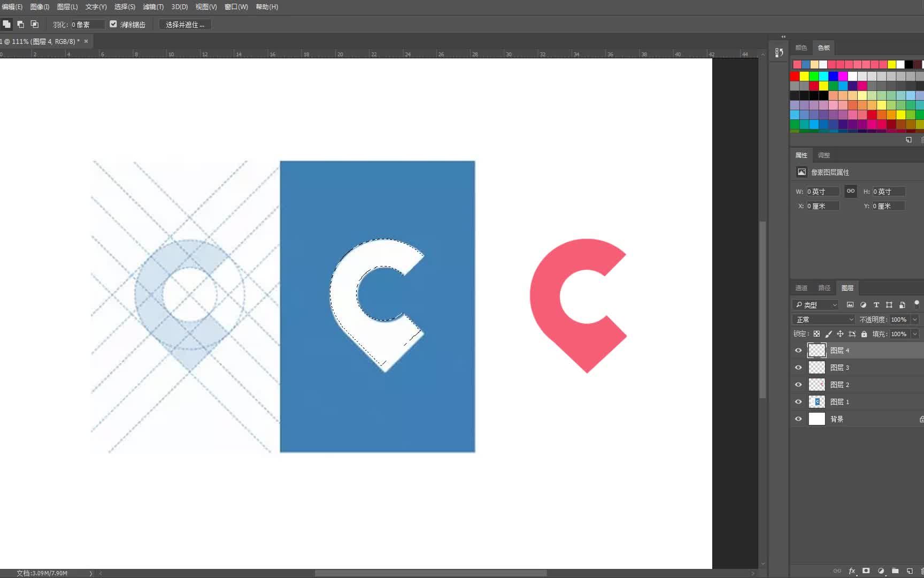Select the Add to selection mode icon
This screenshot has width=924, height=578.
pos(6,24)
